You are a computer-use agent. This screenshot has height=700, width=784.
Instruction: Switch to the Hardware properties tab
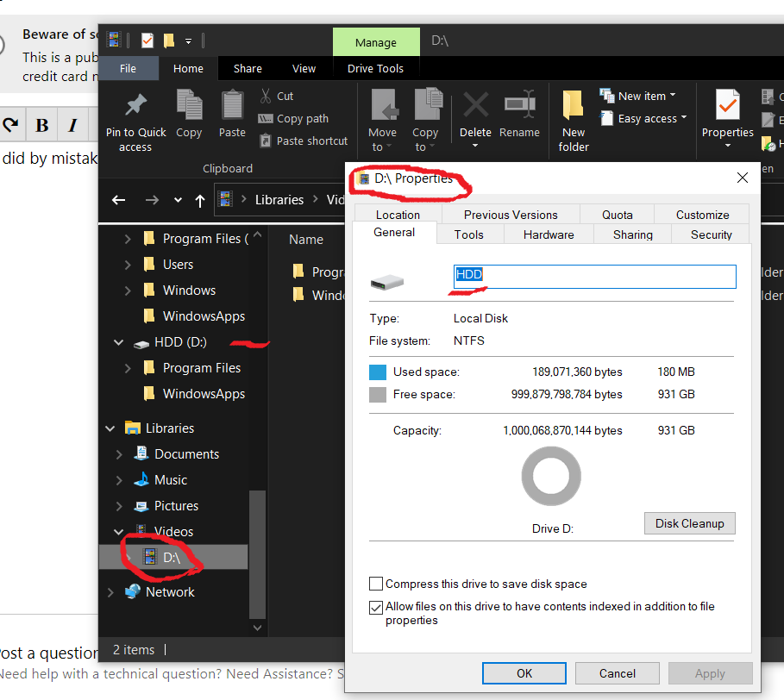tap(549, 234)
